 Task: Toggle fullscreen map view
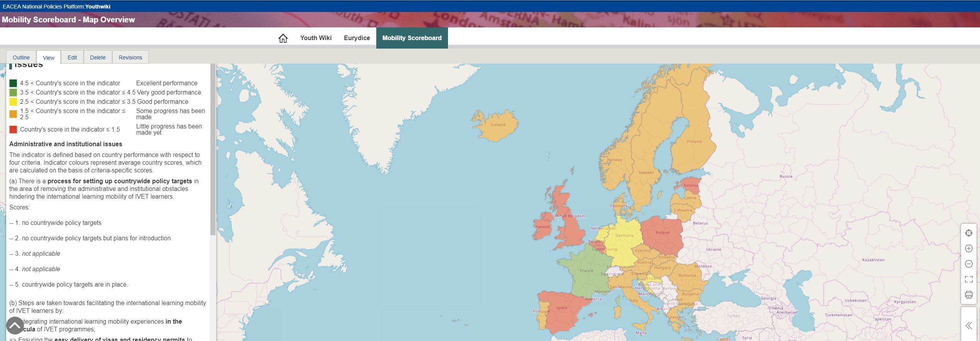point(968,279)
